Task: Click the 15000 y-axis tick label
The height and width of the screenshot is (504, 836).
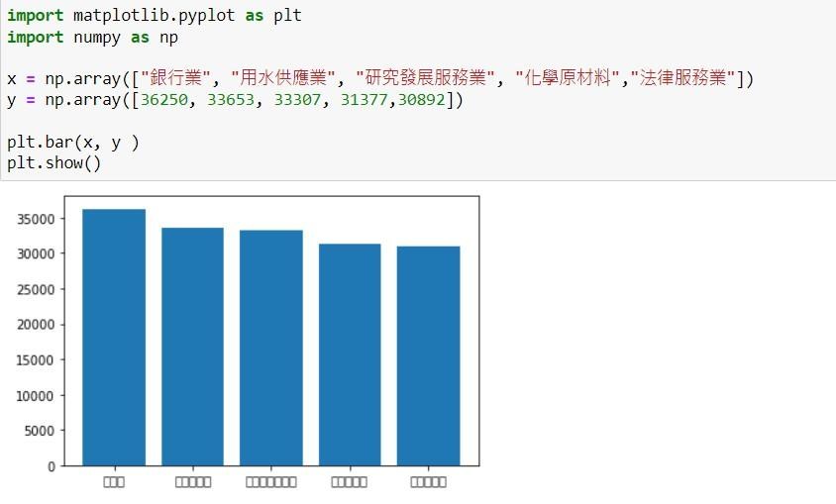Action: pyautogui.click(x=36, y=360)
